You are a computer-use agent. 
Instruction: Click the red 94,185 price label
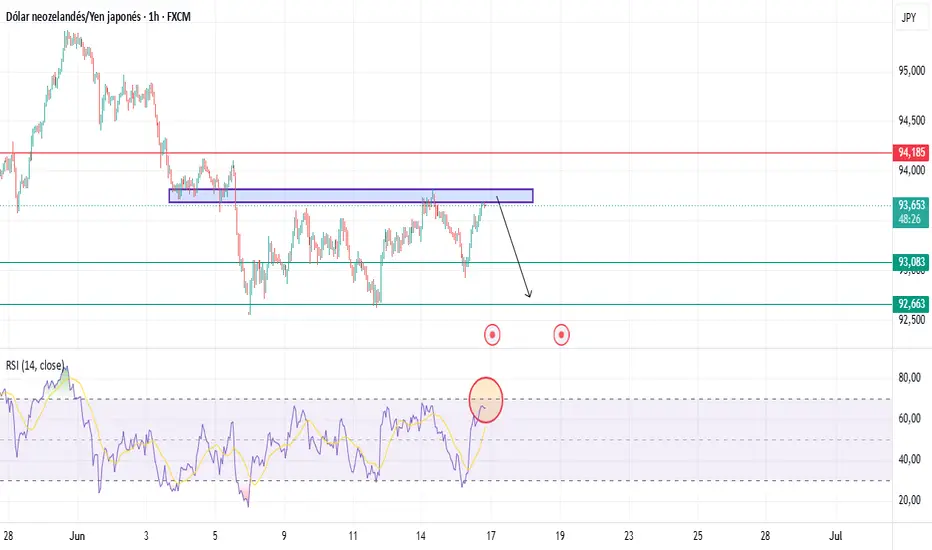click(x=911, y=153)
